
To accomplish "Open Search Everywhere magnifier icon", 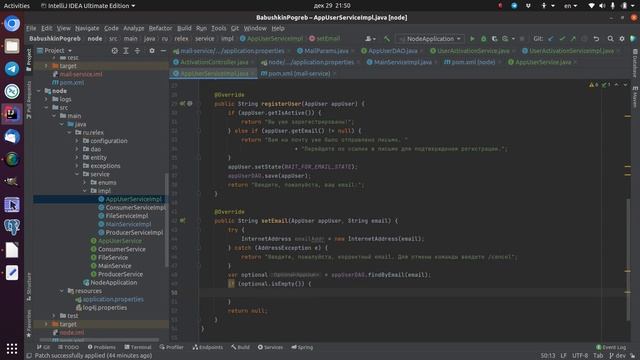I will click(x=610, y=39).
